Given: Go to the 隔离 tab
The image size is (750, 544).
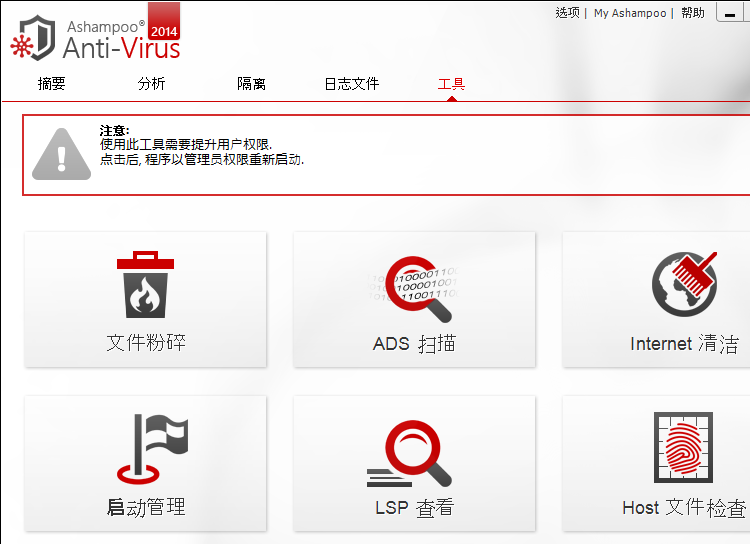Looking at the screenshot, I should click(251, 84).
